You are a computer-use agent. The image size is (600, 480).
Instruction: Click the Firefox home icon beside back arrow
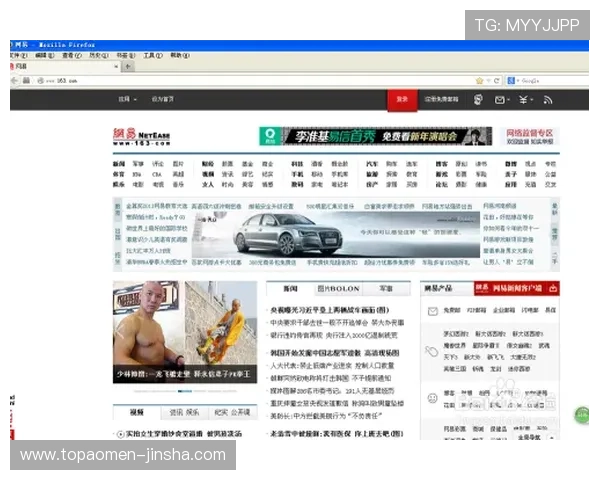click(x=26, y=80)
